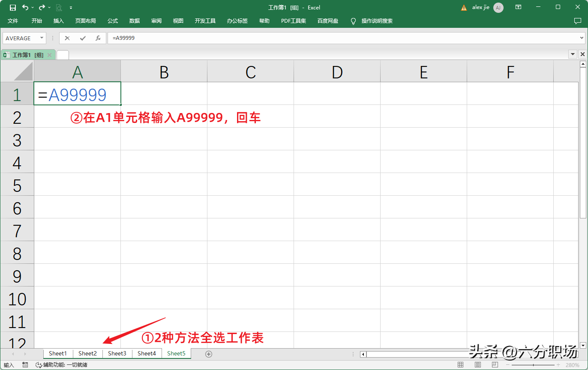
Task: Open the 公式 ribbon tab
Action: pos(113,21)
